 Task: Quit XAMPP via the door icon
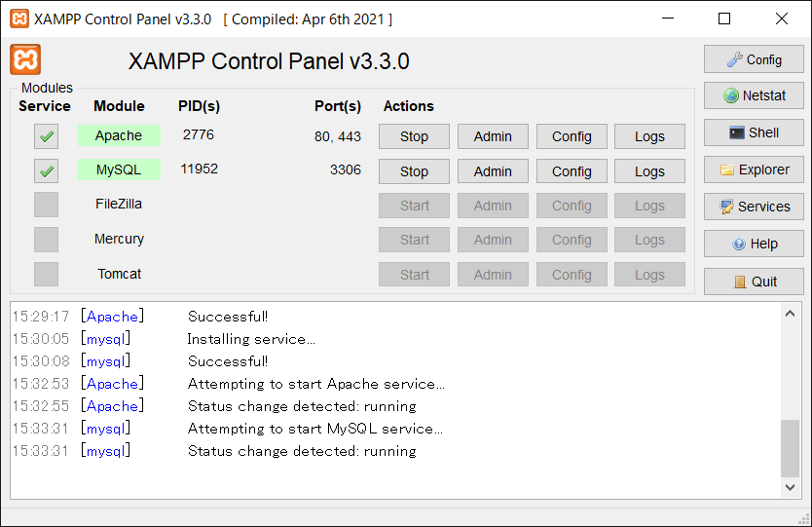(754, 282)
